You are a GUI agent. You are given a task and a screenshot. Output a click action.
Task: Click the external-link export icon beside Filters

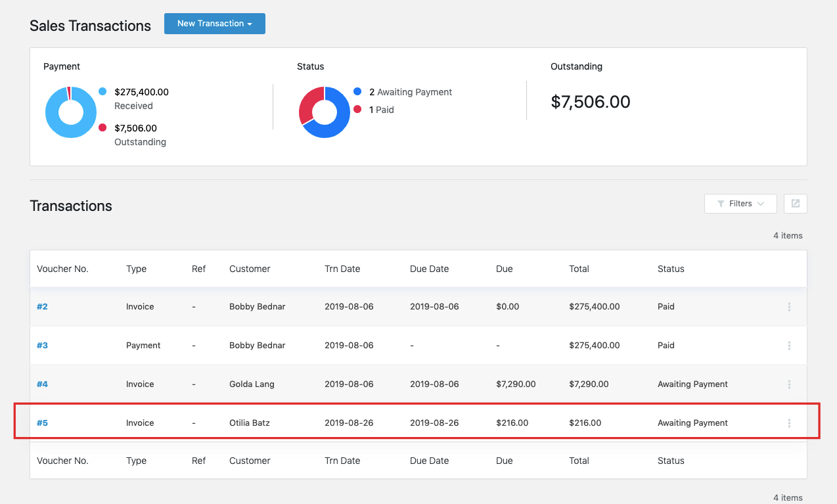click(x=795, y=204)
